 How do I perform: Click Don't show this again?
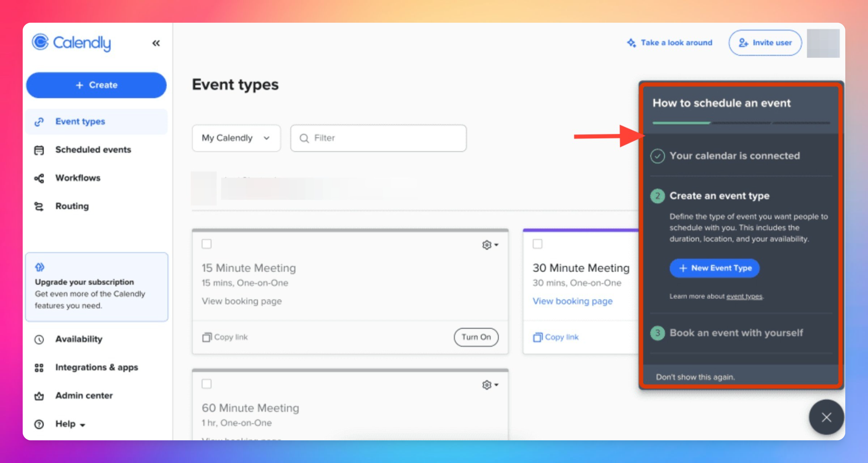(x=695, y=377)
